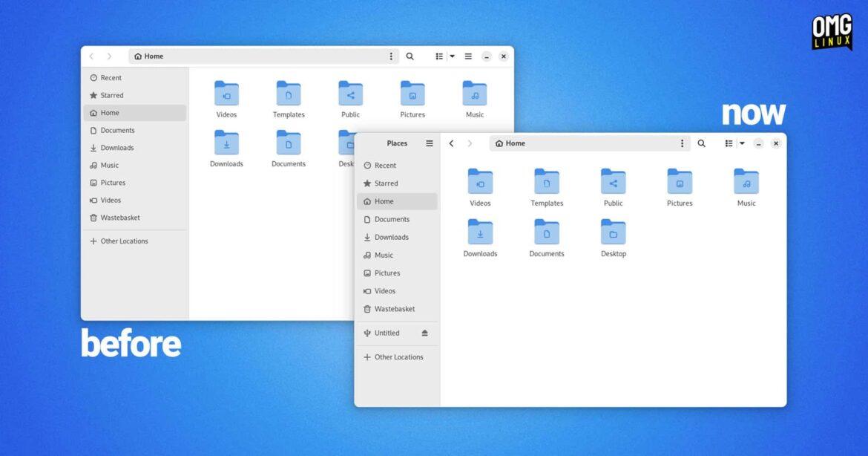Screen dimensions: 868x456
Task: Select Starred in the front window sidebar
Action: click(x=386, y=183)
